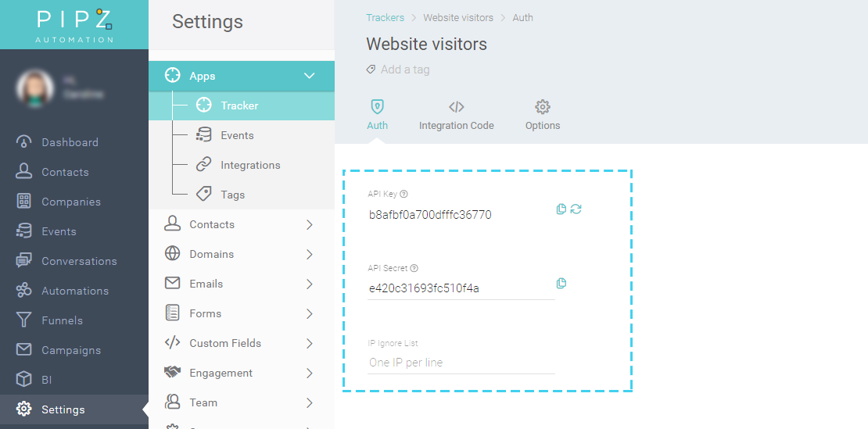Expand Forms settings section chevron
Image resolution: width=868 pixels, height=429 pixels.
click(310, 313)
